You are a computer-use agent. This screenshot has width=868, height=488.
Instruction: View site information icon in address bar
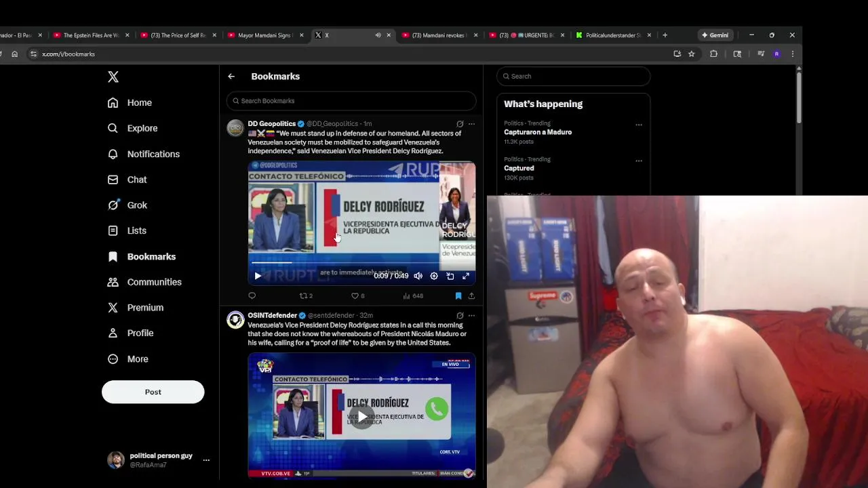[x=33, y=54]
